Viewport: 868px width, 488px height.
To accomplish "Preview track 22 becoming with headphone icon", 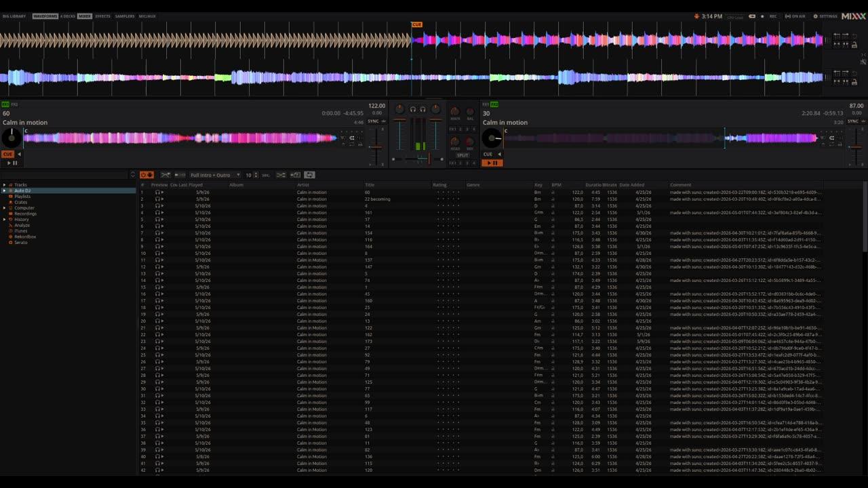I will [157, 199].
